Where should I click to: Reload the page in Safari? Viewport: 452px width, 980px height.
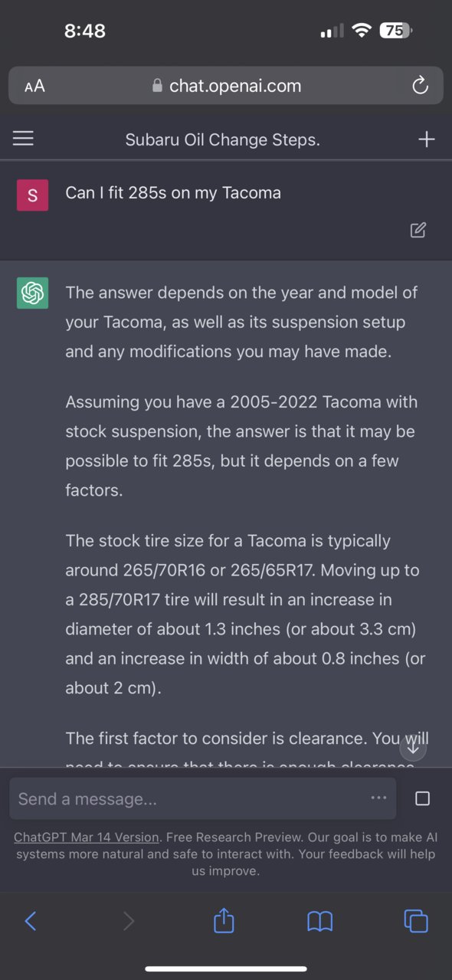click(x=420, y=86)
